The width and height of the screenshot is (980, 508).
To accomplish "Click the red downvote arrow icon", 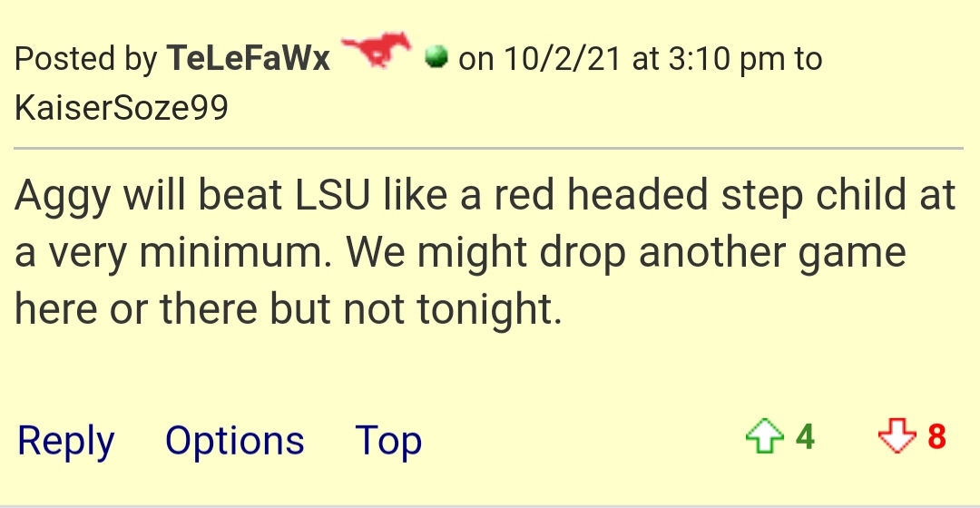I will pos(897,435).
